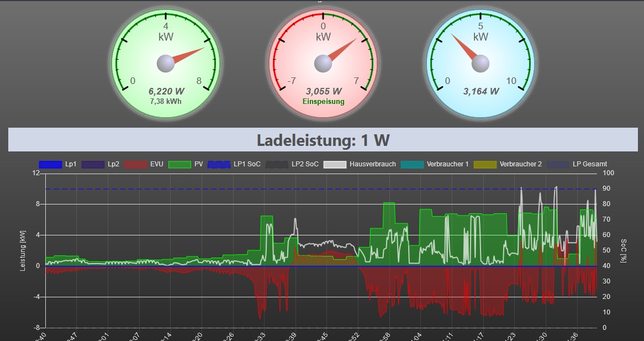Show or hide the Hausverbrauch series
Image resolution: width=644 pixels, height=341 pixels.
(x=360, y=164)
